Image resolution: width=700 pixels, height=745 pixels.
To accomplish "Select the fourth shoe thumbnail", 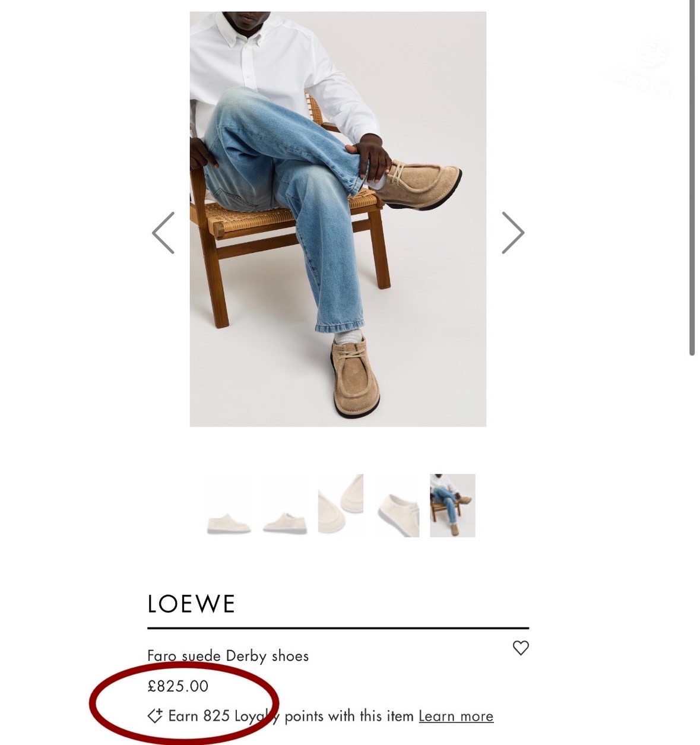I will [397, 506].
